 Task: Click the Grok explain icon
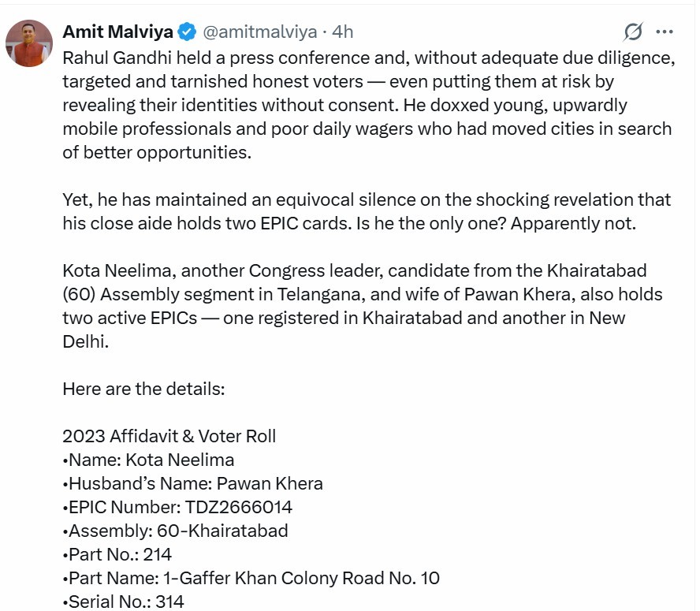632,32
